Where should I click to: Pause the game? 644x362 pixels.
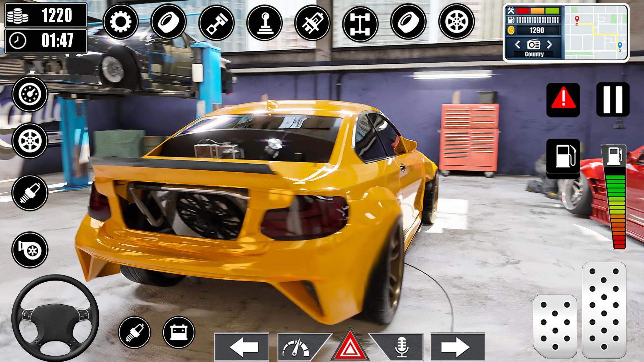point(613,100)
